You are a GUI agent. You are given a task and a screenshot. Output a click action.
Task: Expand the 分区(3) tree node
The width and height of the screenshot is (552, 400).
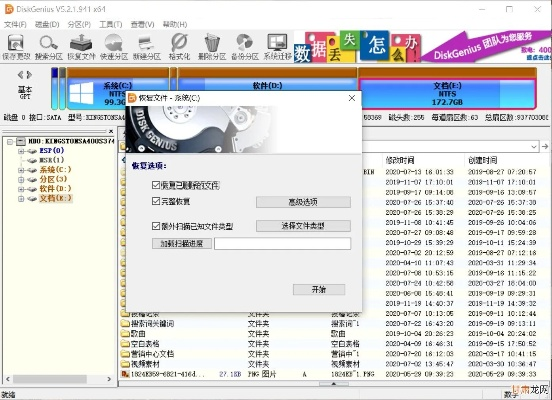click(21, 180)
